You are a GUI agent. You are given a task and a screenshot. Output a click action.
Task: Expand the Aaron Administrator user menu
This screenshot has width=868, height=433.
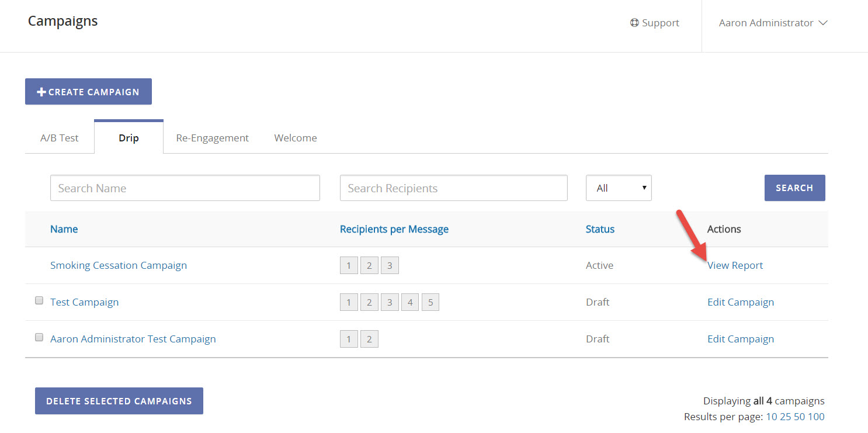click(773, 23)
